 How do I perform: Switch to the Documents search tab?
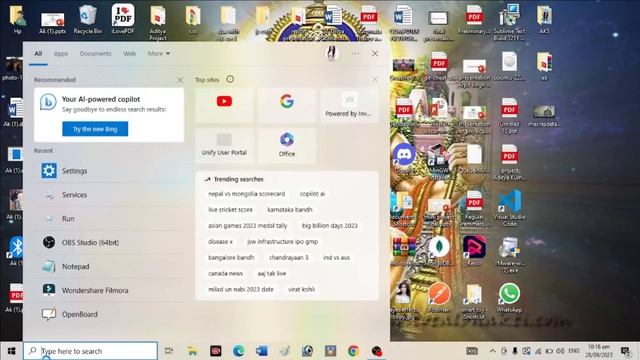point(96,53)
